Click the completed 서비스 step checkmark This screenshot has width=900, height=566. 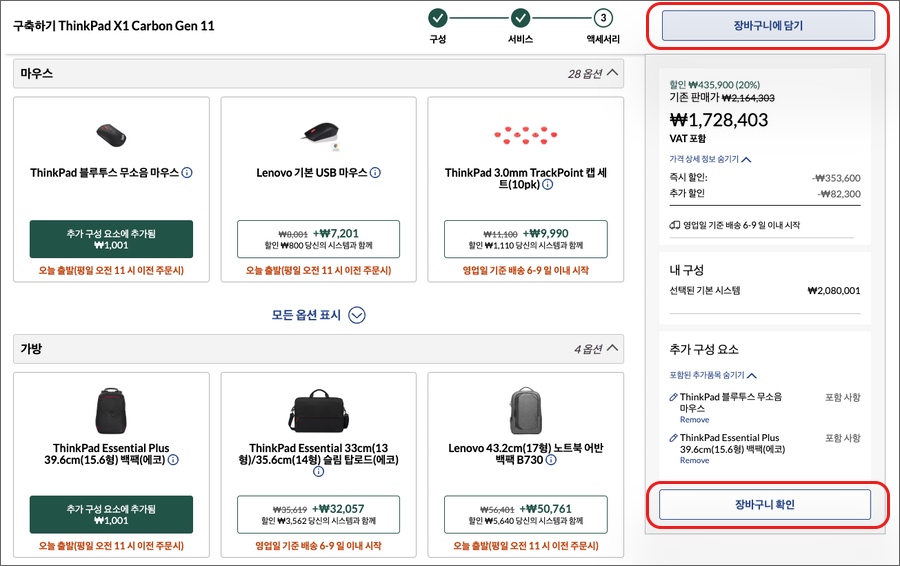(x=521, y=18)
